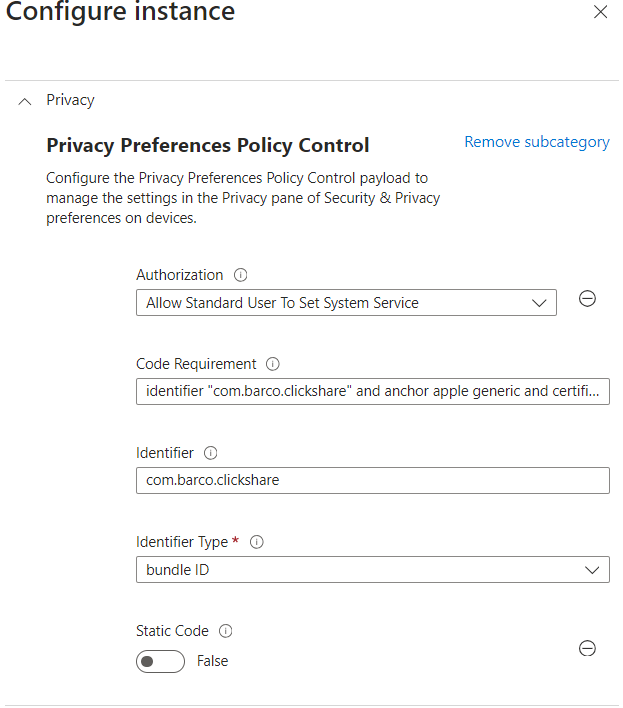Click the Code Requirement info icon

pos(273,364)
